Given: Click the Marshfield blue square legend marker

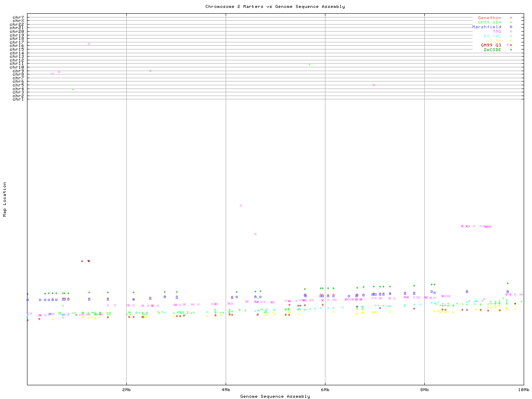Looking at the screenshot, I should click(x=511, y=27).
